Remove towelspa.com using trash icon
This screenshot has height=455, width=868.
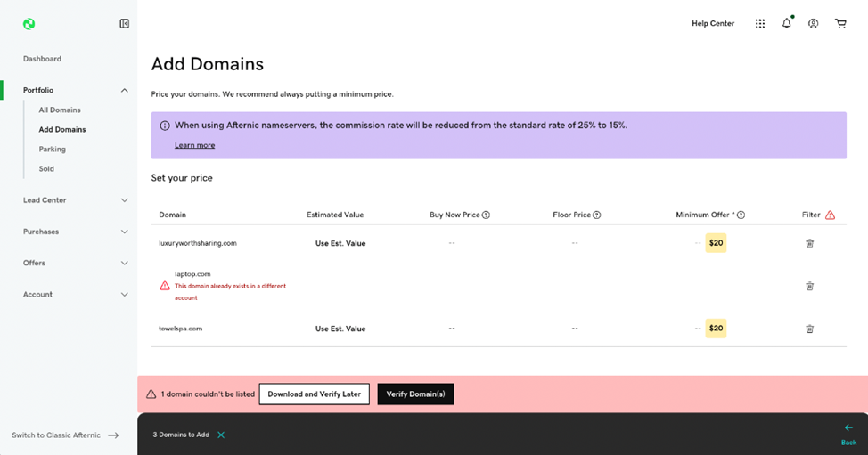point(810,329)
